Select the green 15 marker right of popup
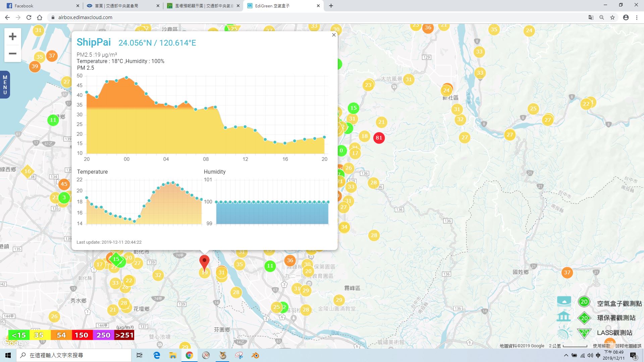This screenshot has width=644, height=362. pos(354,108)
